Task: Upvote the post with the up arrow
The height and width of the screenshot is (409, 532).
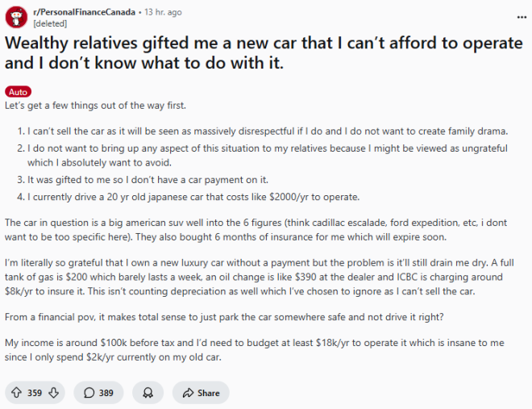Action: click(16, 393)
